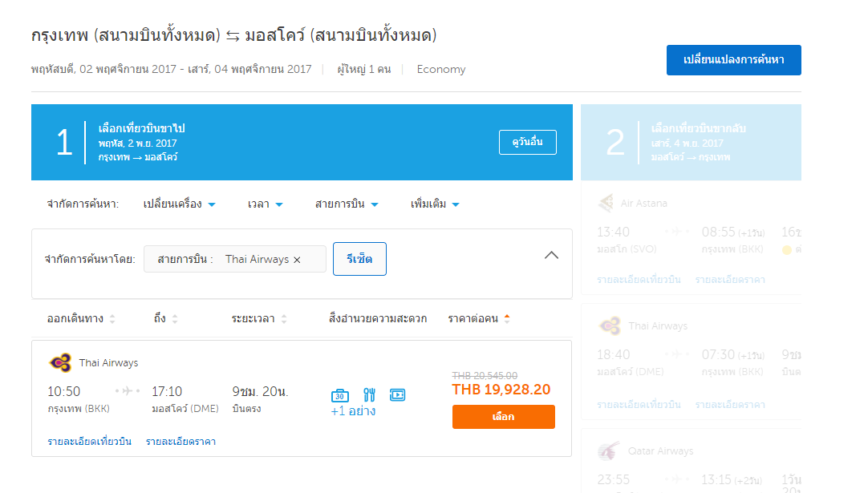Select step 2 return flight tab
The image size is (868, 493).
691,142
